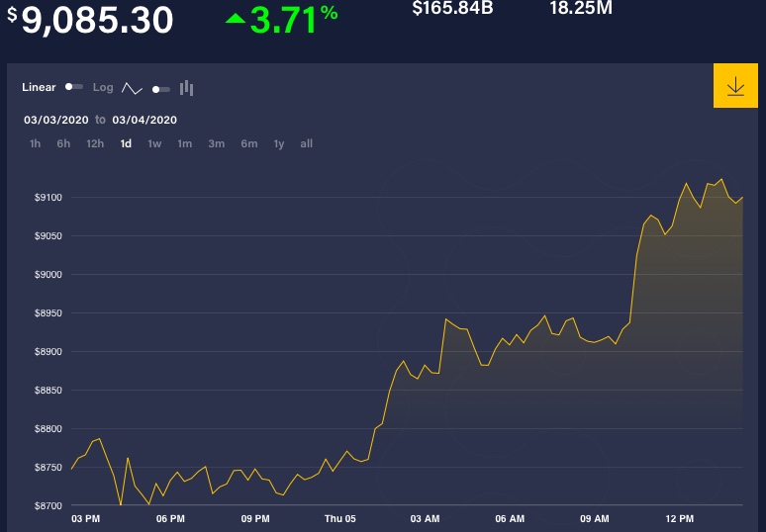The image size is (766, 532).
Task: Select the 6m time range
Action: pos(248,143)
